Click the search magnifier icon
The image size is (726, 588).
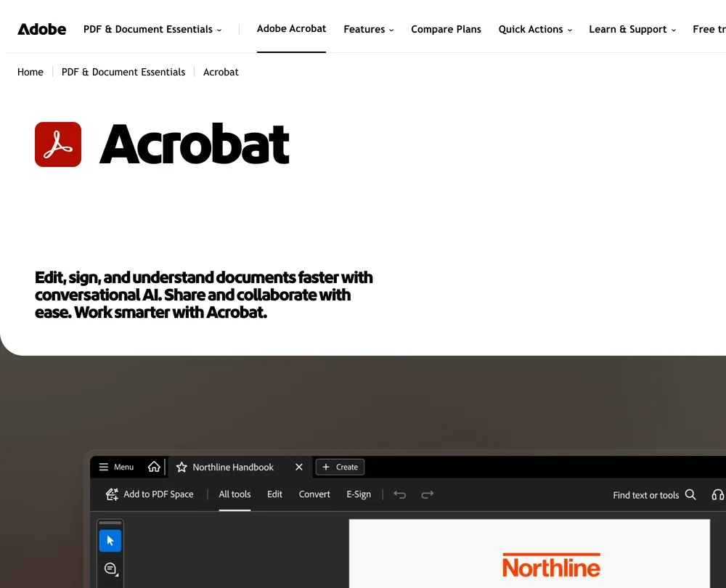(690, 495)
